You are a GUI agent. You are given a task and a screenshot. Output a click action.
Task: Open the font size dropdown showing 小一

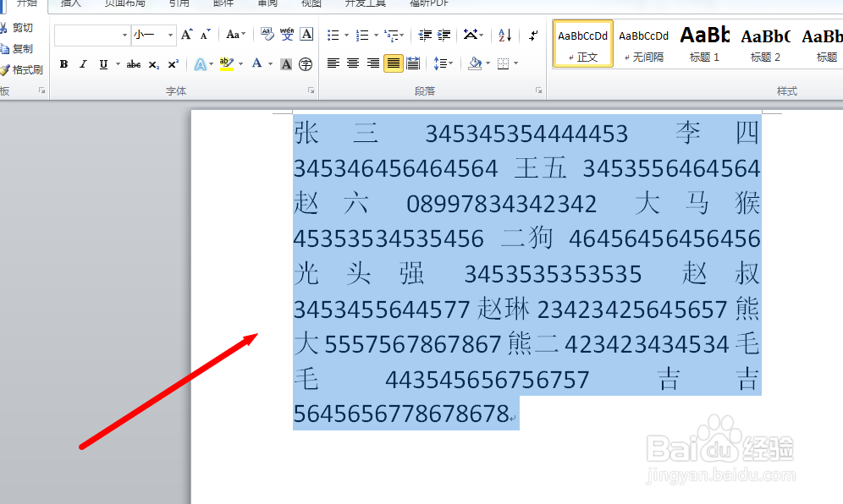tap(170, 35)
